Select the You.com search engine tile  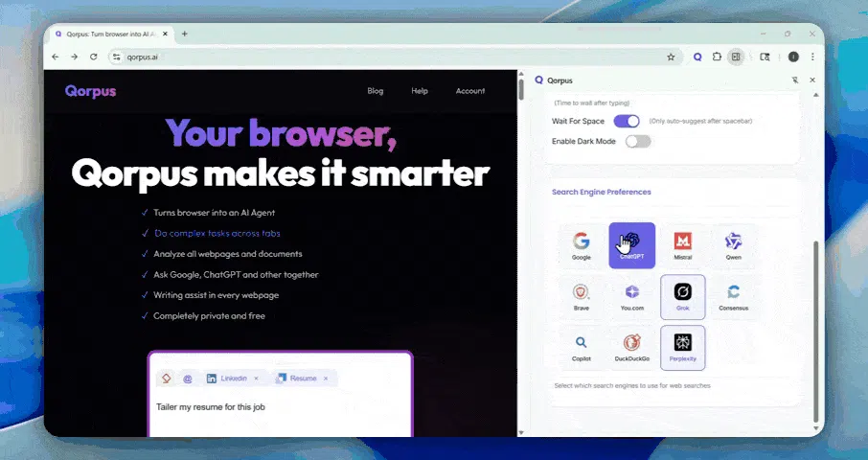(631, 297)
